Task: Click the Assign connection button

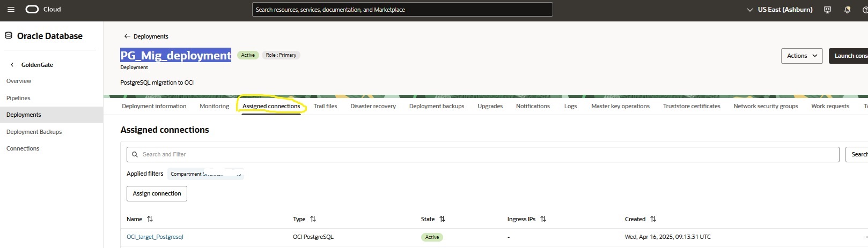Action: tap(157, 193)
